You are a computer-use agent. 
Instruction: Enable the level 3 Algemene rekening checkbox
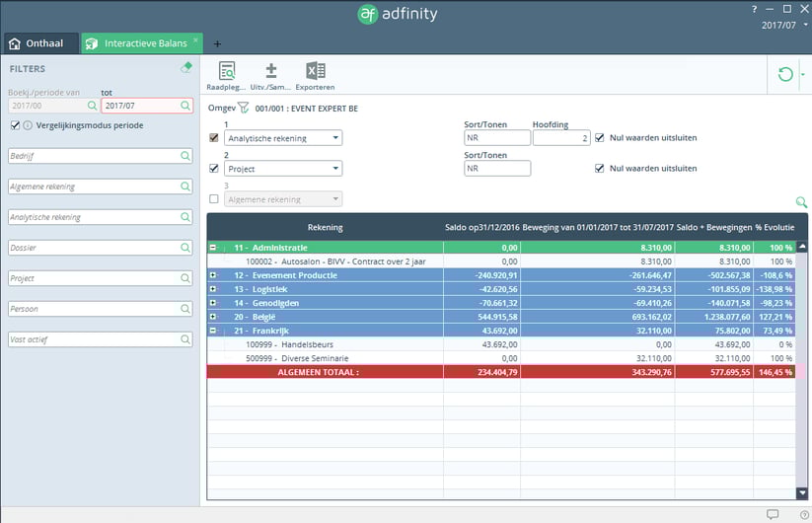pos(214,199)
